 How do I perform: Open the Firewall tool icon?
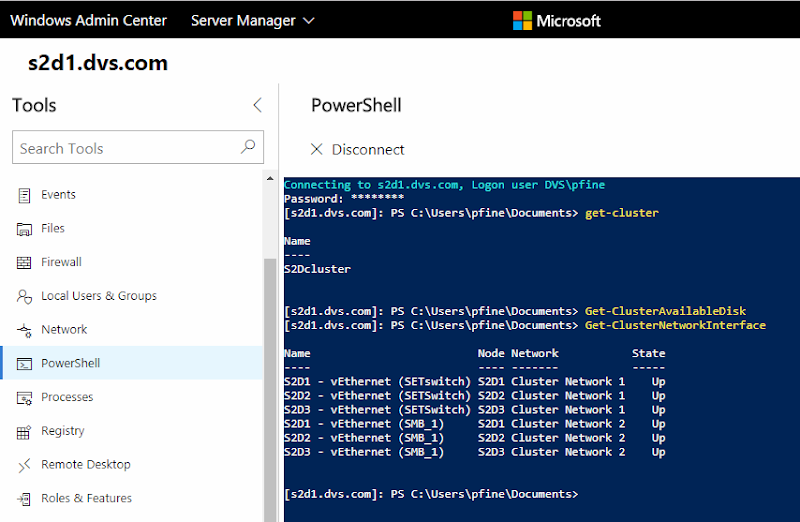pos(24,262)
